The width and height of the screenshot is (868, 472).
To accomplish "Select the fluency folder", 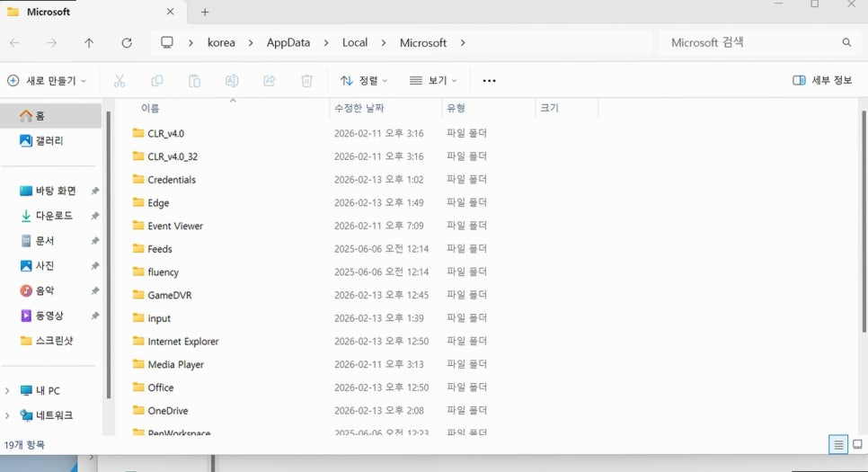I will [x=163, y=272].
